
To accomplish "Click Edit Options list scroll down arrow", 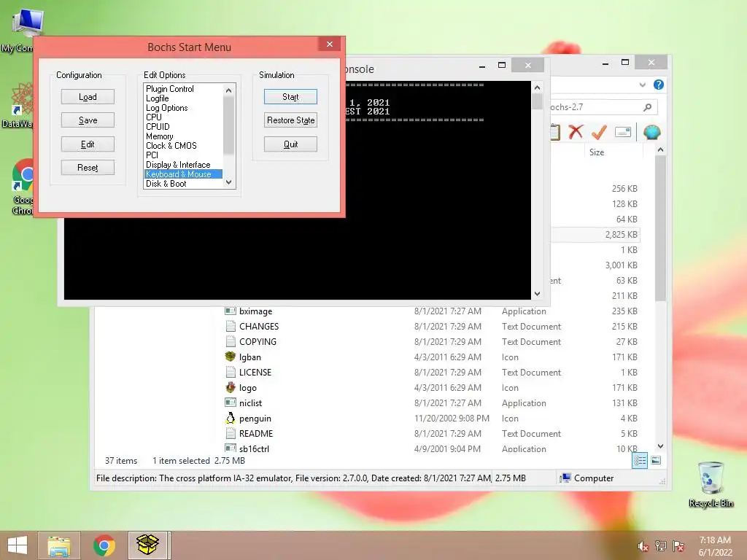I will (x=228, y=182).
